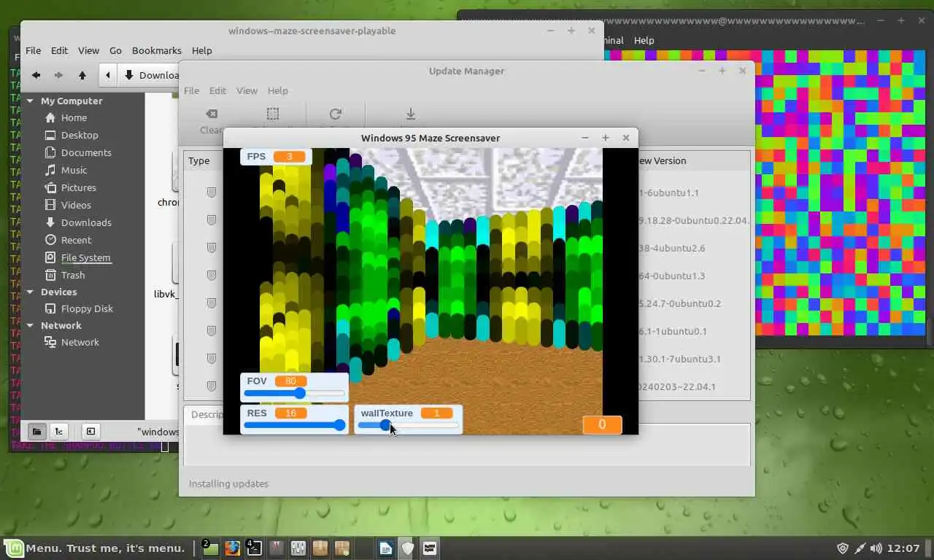The image size is (934, 560).
Task: Click the version 38-4ubuntu2.6 cell
Action: pos(671,248)
